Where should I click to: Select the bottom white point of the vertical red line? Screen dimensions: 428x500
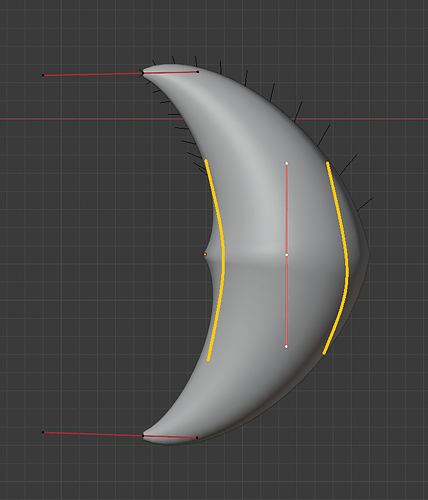[x=286, y=347]
